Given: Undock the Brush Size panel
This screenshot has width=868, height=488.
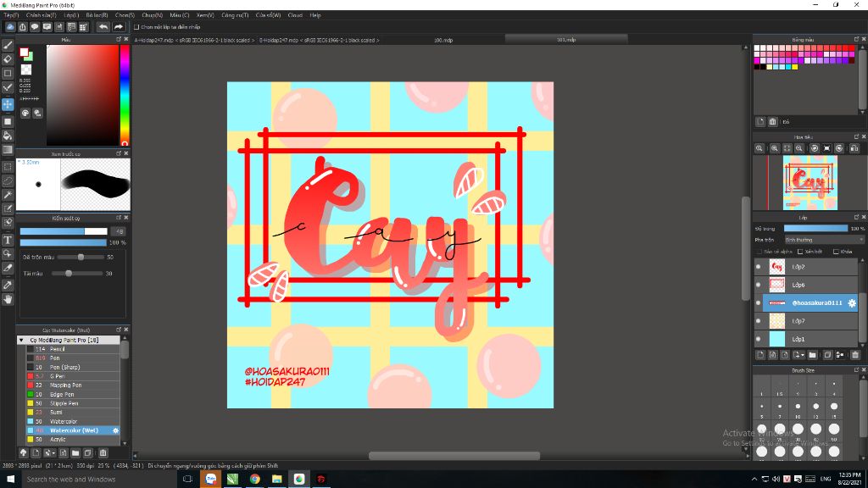Looking at the screenshot, I should pos(856,369).
